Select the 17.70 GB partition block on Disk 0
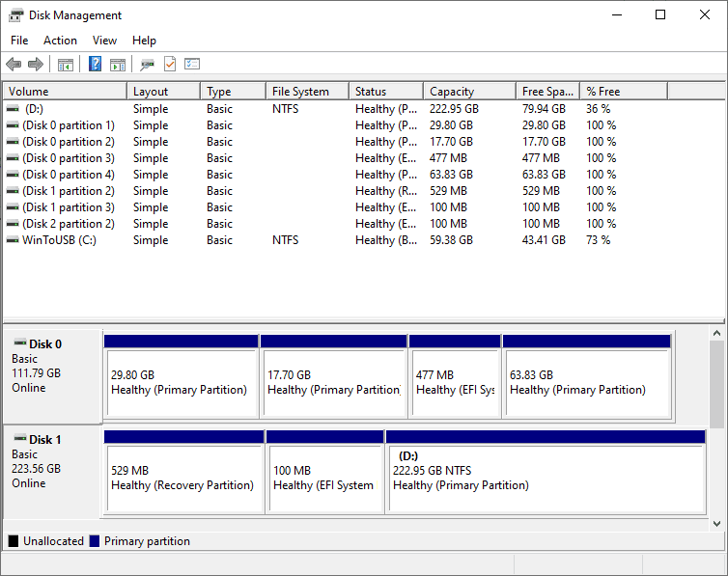The image size is (728, 576). tap(333, 376)
